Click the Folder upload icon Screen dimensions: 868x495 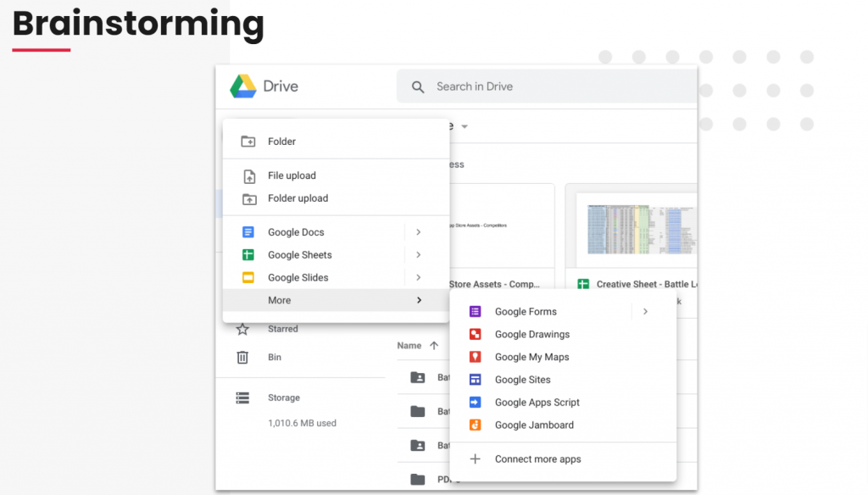click(x=249, y=199)
